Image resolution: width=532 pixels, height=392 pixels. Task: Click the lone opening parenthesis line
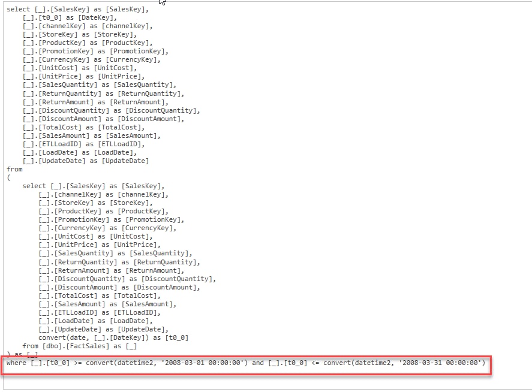point(8,177)
